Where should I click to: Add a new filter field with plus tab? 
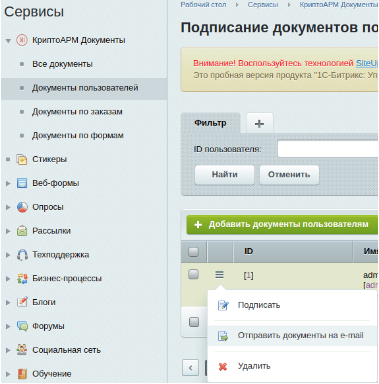(259, 123)
